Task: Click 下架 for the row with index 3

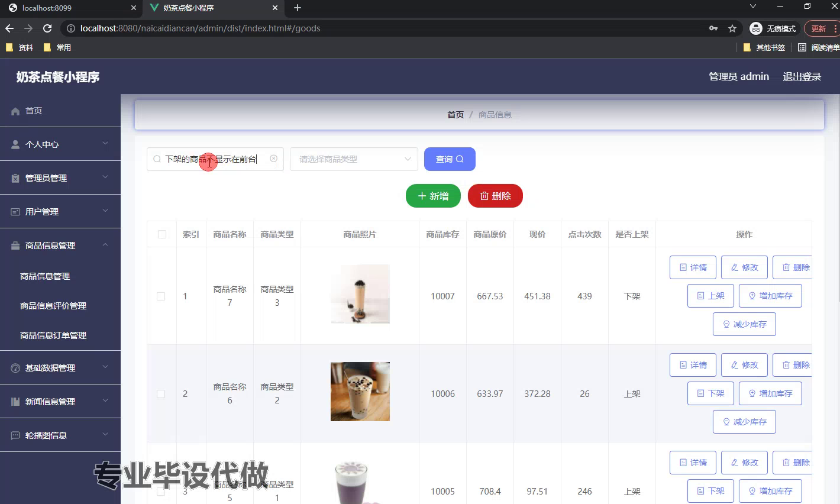Action: (x=710, y=491)
